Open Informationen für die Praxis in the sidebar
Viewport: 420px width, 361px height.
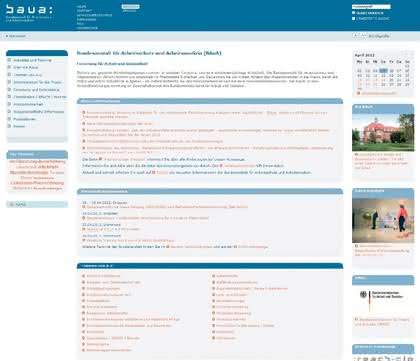(38, 82)
